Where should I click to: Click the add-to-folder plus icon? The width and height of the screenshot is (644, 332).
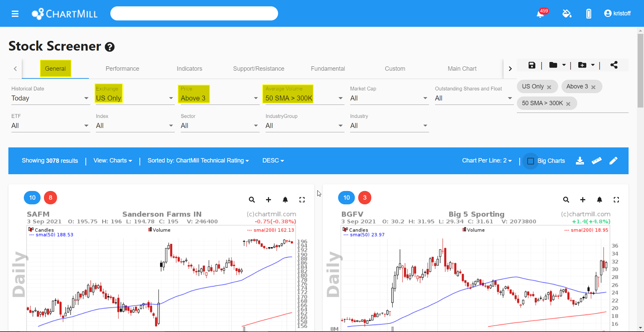click(582, 65)
